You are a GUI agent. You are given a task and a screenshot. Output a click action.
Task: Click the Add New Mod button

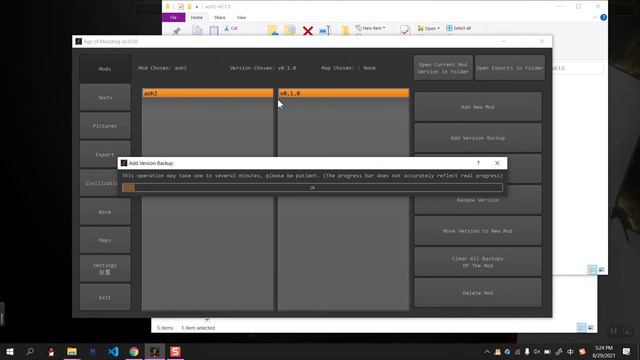(x=478, y=107)
